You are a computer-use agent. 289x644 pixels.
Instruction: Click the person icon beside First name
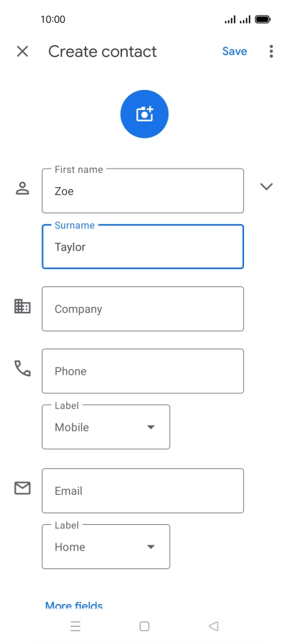click(x=23, y=188)
